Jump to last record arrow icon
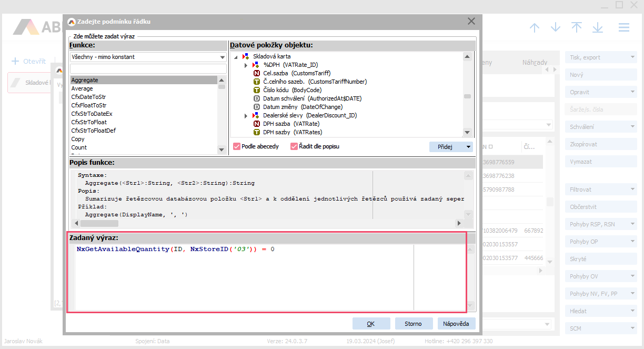Image resolution: width=644 pixels, height=349 pixels. (598, 27)
